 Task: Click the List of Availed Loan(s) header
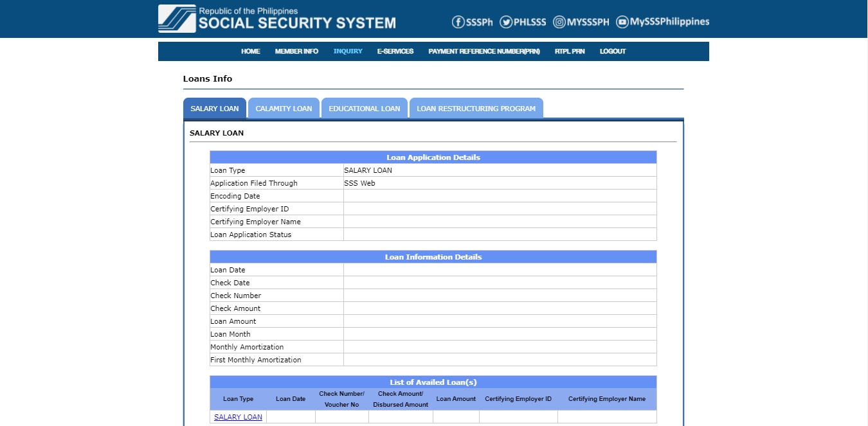(x=433, y=382)
